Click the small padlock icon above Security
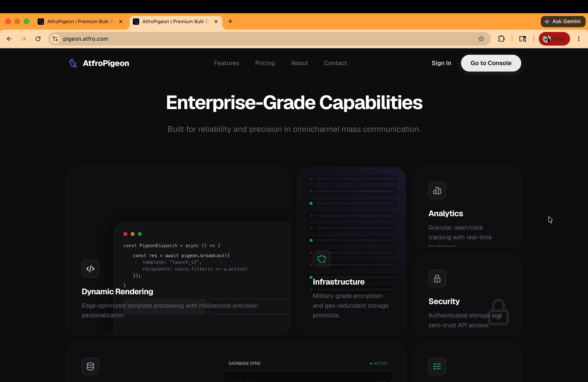 tap(437, 279)
